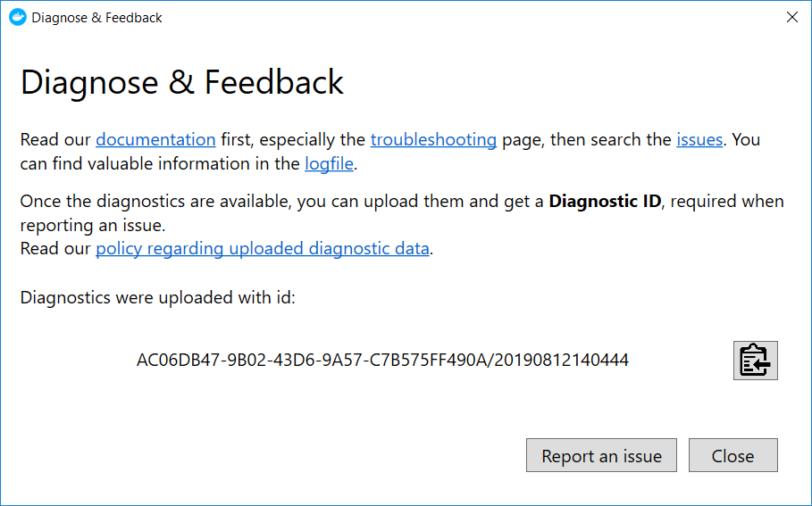Close the window with the X button
This screenshot has height=506, width=812.
[791, 17]
